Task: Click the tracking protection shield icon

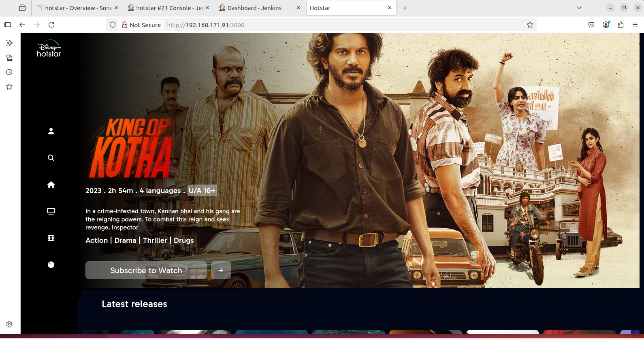Action: tap(113, 25)
